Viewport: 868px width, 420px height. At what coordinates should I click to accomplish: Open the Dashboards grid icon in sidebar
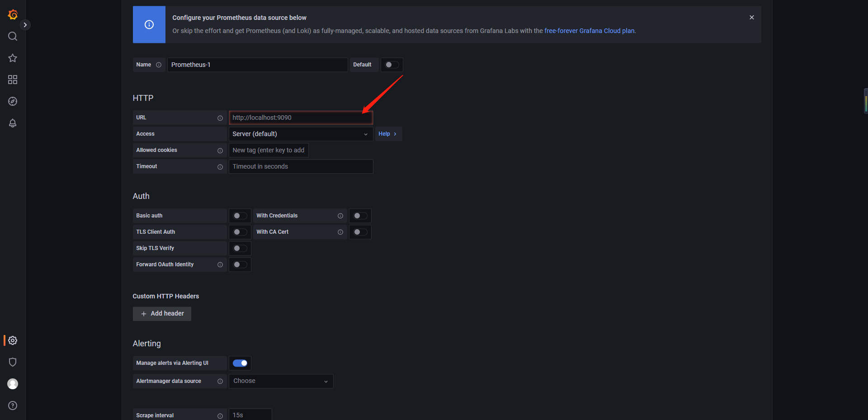point(12,80)
